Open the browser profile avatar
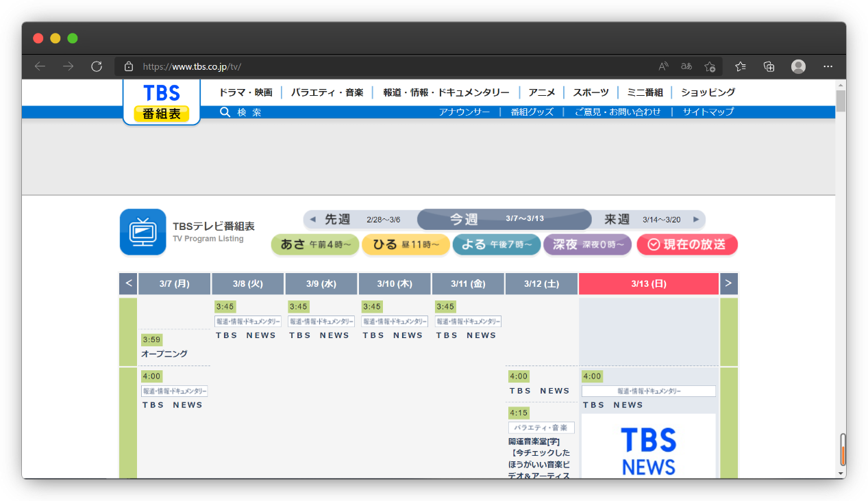Image resolution: width=868 pixels, height=501 pixels. click(x=798, y=66)
